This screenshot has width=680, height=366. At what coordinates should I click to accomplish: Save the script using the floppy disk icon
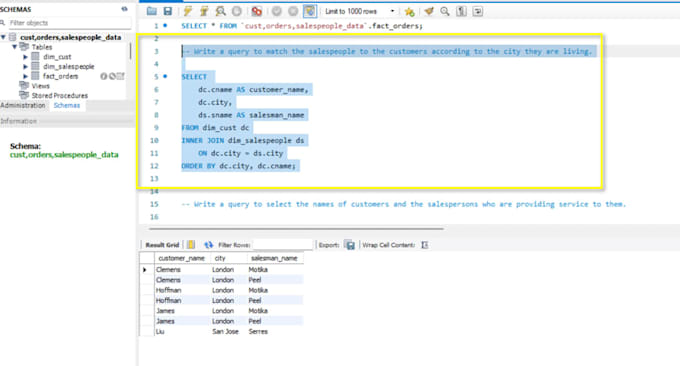pyautogui.click(x=167, y=11)
